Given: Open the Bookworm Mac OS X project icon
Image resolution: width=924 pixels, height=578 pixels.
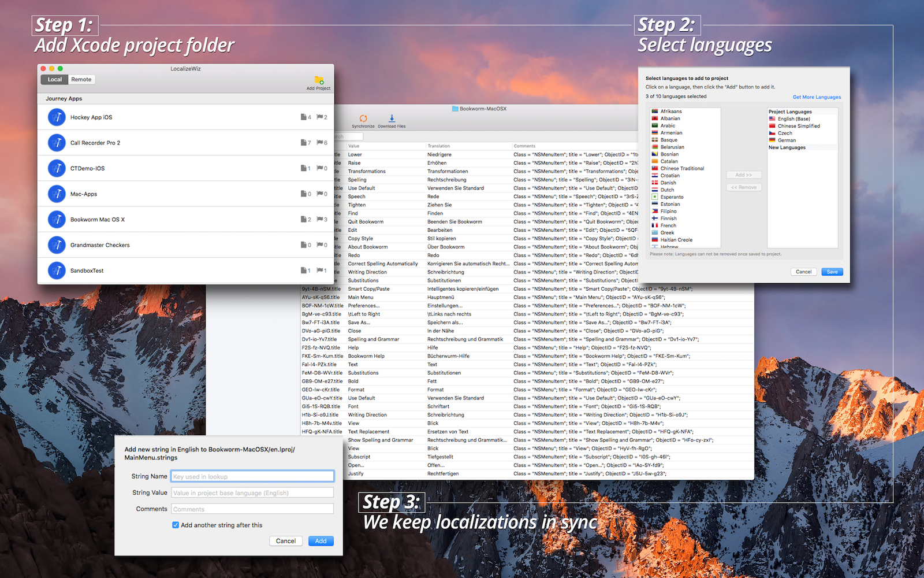Looking at the screenshot, I should 57,220.
